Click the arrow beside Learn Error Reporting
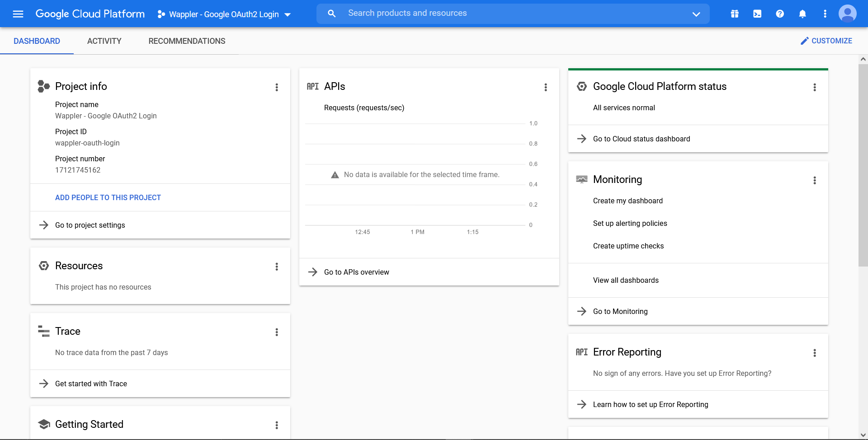This screenshot has width=868, height=440. [582, 404]
